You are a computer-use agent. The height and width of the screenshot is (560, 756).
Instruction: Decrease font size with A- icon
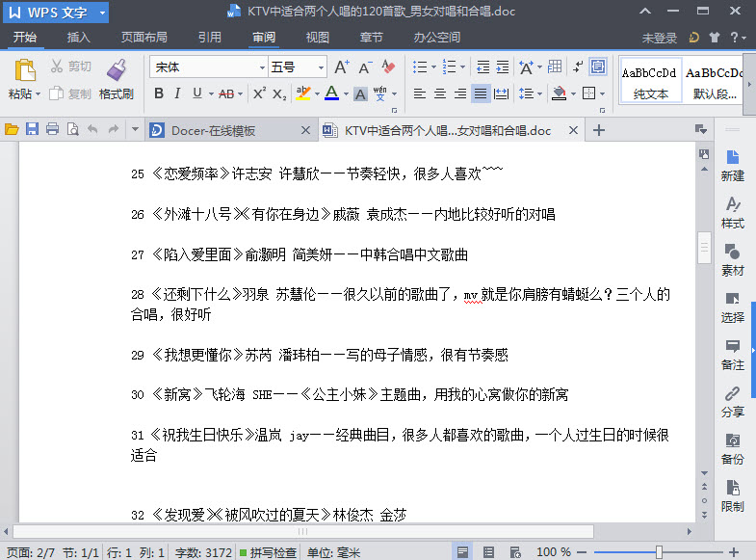(365, 67)
